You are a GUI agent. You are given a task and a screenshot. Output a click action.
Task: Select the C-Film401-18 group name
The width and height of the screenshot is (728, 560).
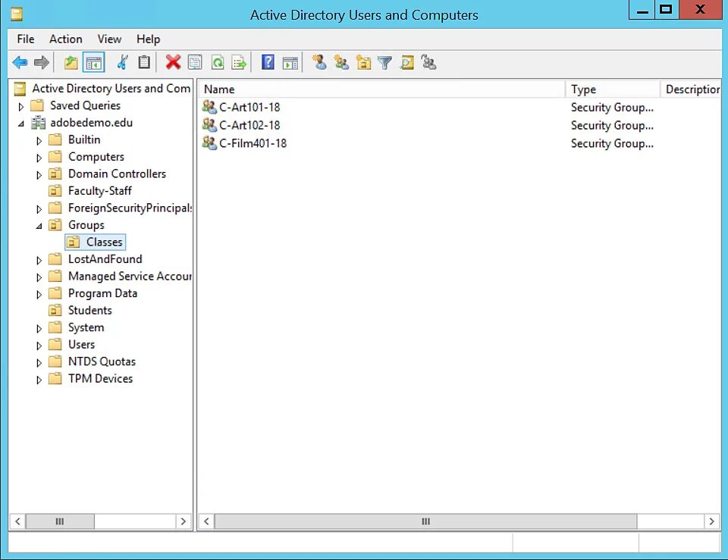(253, 143)
